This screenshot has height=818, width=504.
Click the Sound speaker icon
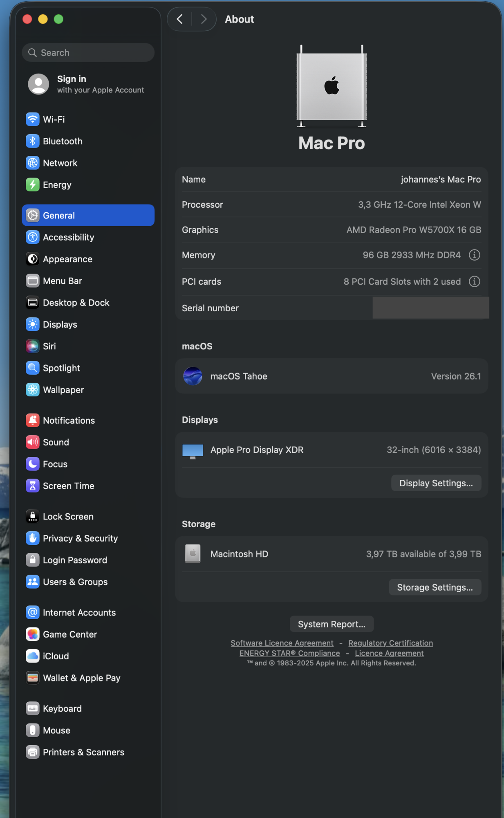click(x=33, y=442)
